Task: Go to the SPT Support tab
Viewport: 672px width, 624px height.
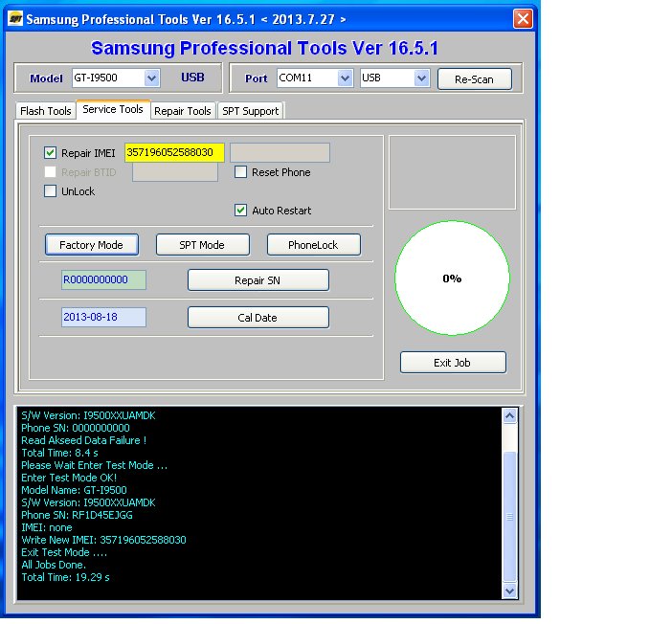Action: coord(250,111)
